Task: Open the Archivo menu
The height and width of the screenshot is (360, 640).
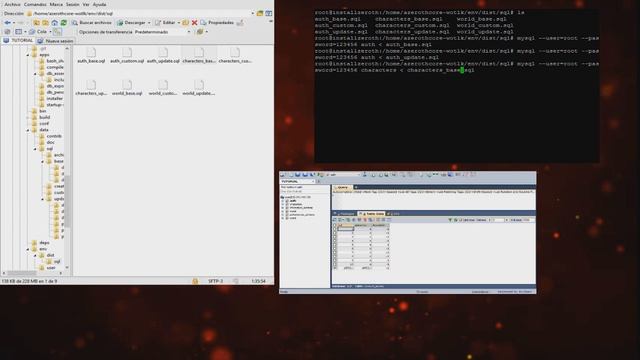Action: [12, 4]
